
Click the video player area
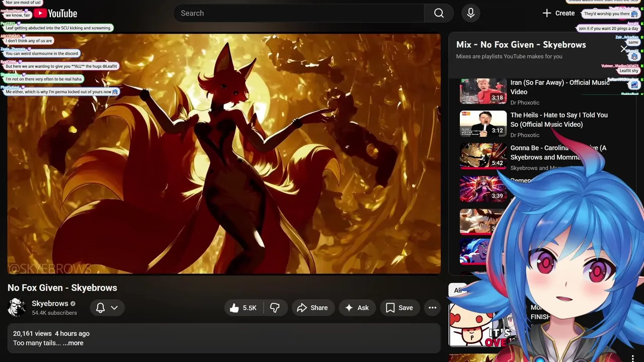pos(224,154)
